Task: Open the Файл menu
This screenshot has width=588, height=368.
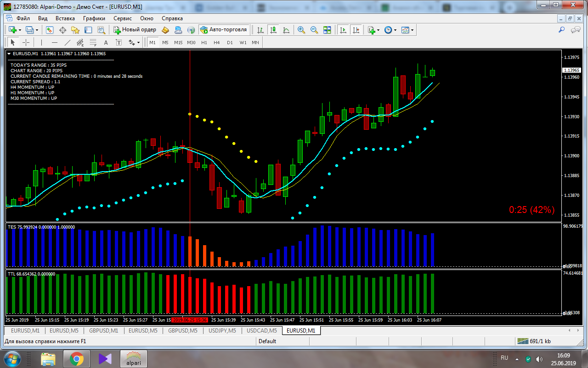Action: [x=23, y=18]
